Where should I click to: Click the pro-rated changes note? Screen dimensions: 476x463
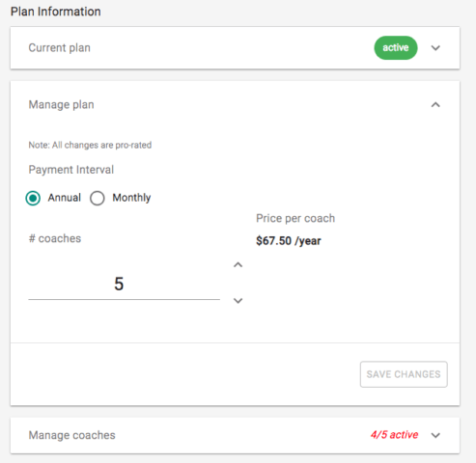(90, 145)
